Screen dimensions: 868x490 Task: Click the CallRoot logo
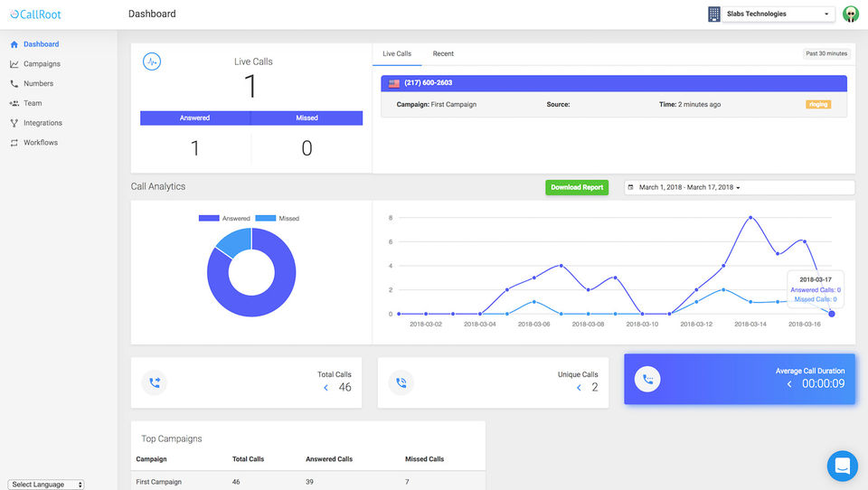click(x=36, y=14)
